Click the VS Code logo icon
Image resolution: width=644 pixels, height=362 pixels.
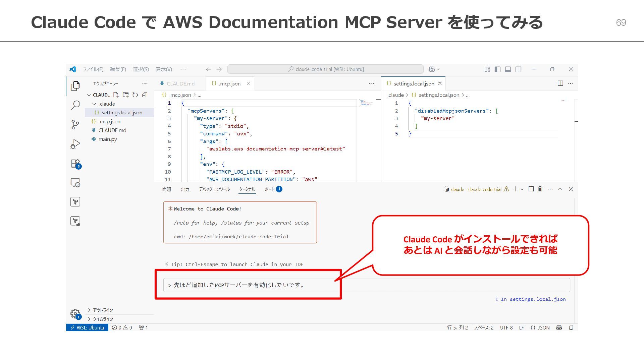(x=72, y=69)
